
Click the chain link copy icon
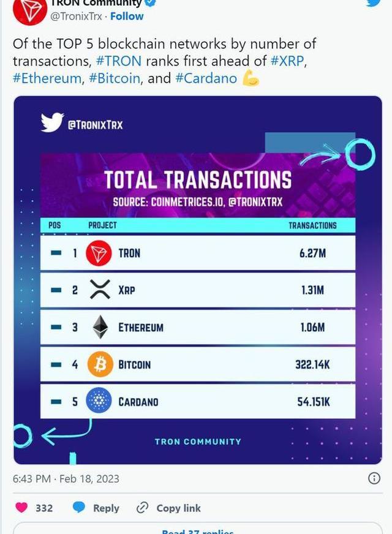[142, 508]
